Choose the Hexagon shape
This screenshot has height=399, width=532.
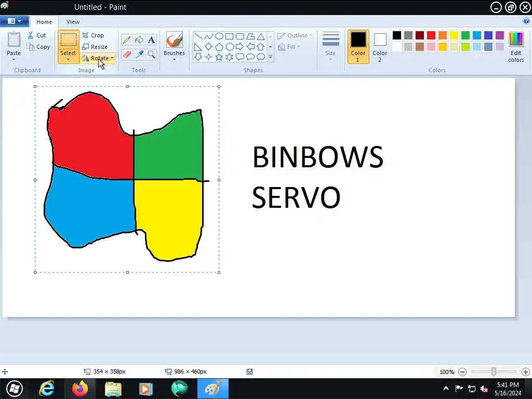[x=229, y=47]
